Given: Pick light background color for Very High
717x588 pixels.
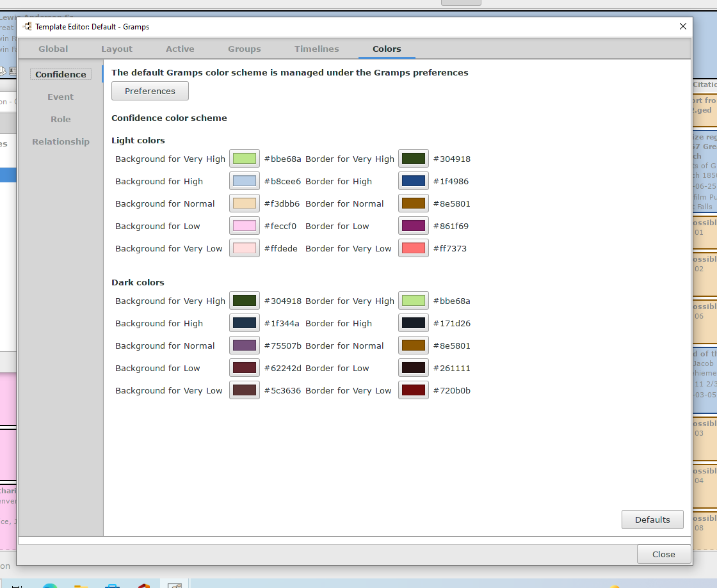Looking at the screenshot, I should point(245,159).
